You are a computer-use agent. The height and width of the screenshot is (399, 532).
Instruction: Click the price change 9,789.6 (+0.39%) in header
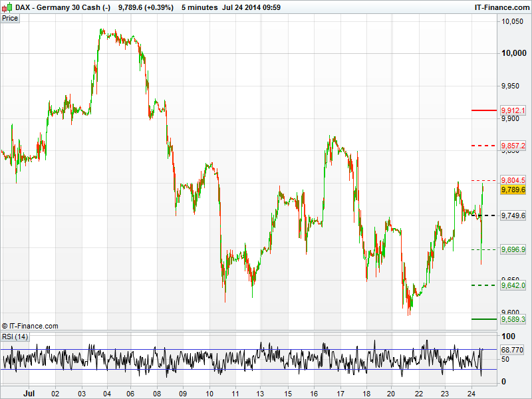coord(145,7)
